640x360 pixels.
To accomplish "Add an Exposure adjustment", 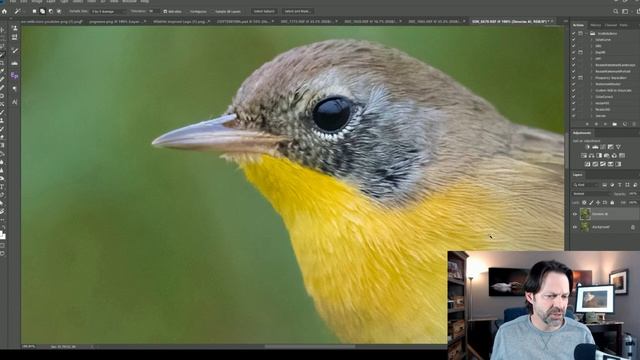I will click(x=611, y=147).
